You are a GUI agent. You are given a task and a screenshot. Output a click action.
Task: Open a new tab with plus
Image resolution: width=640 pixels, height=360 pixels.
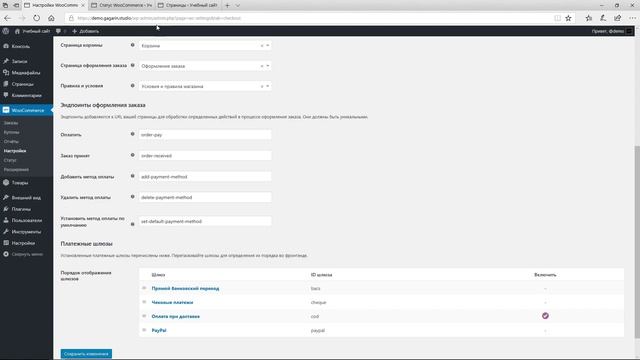coord(227,5)
